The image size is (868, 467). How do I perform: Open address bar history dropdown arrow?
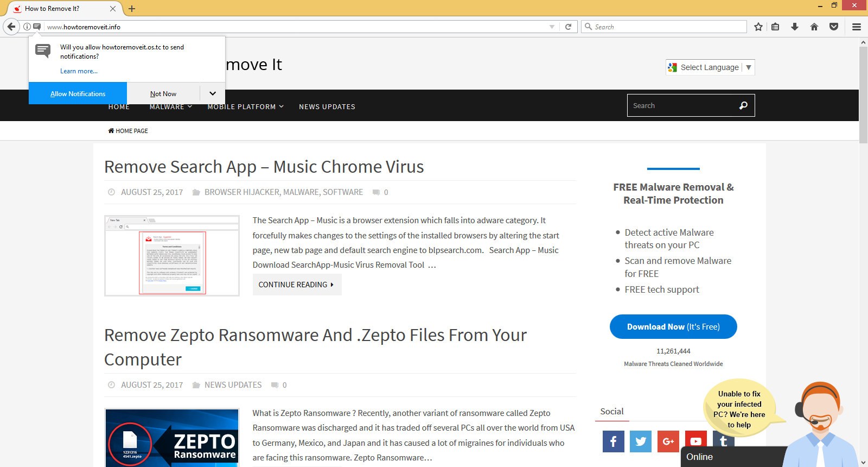[x=552, y=27]
